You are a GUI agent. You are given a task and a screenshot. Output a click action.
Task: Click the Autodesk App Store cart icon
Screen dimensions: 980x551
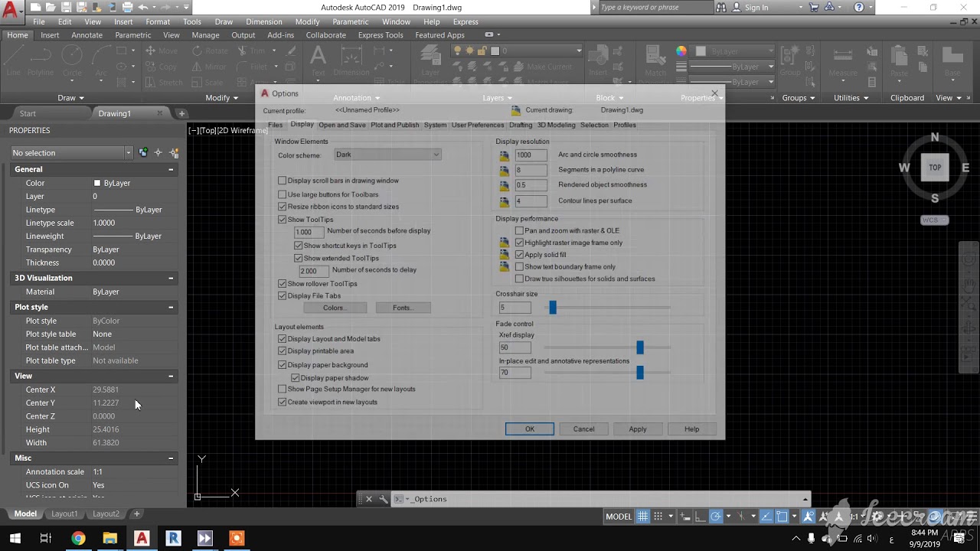coord(814,8)
